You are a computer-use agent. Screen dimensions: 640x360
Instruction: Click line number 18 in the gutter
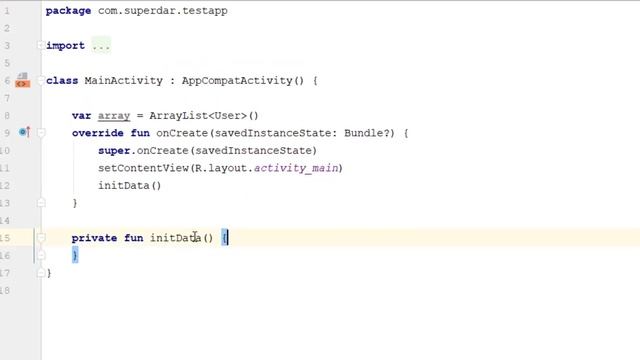(x=4, y=291)
